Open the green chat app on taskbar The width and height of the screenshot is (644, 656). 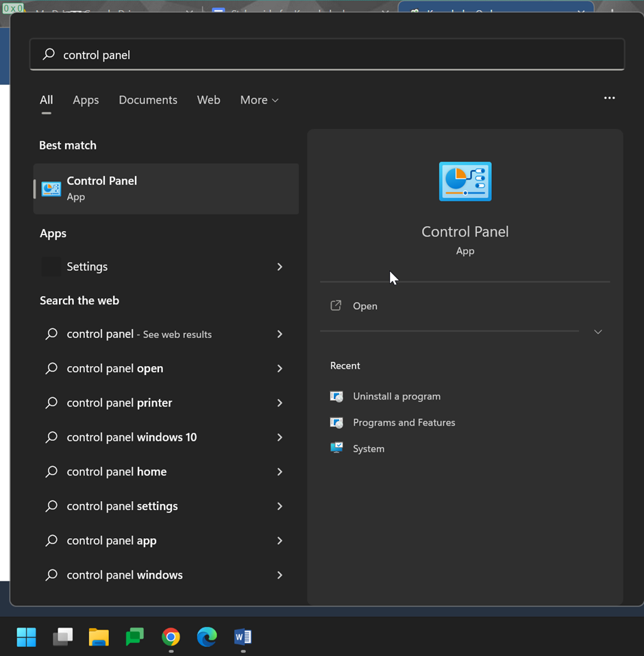coord(135,637)
